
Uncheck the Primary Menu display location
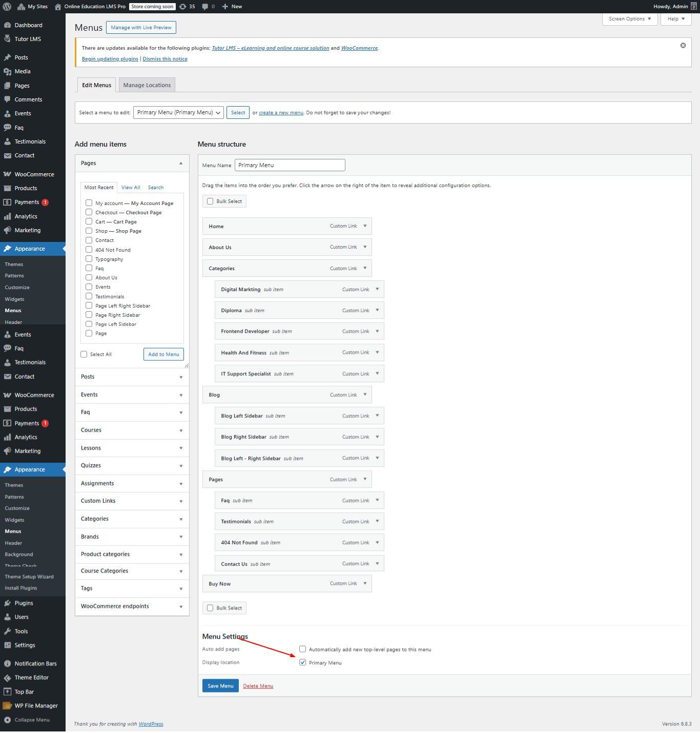point(303,662)
